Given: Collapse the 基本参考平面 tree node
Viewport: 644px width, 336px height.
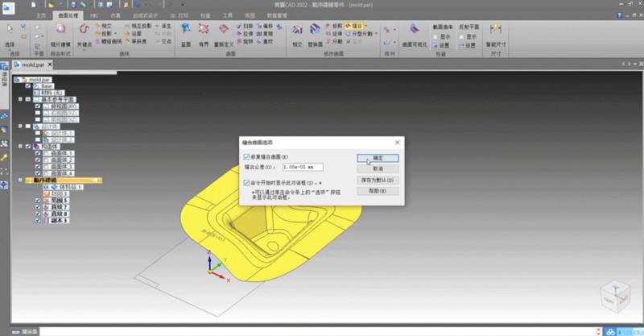Looking at the screenshot, I should pos(20,99).
